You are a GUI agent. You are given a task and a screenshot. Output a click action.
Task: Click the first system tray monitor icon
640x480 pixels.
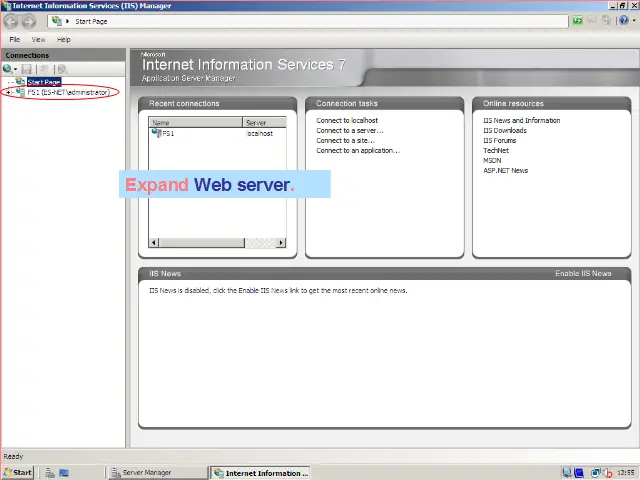coord(567,473)
